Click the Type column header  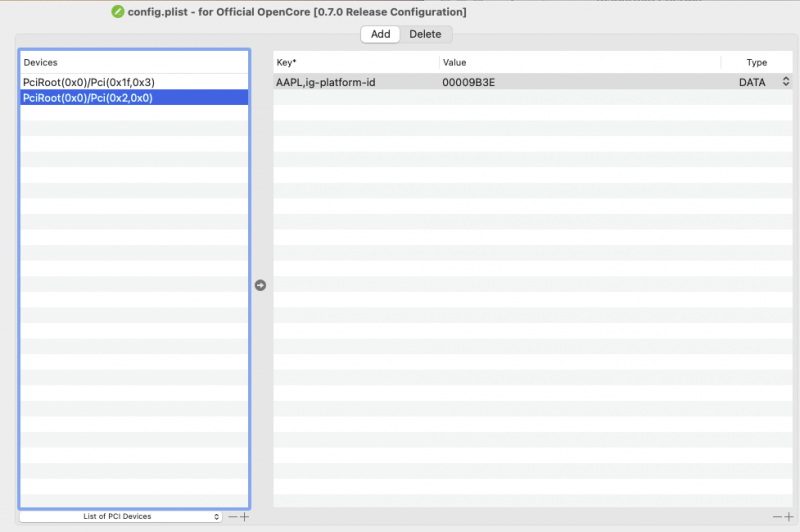(757, 62)
